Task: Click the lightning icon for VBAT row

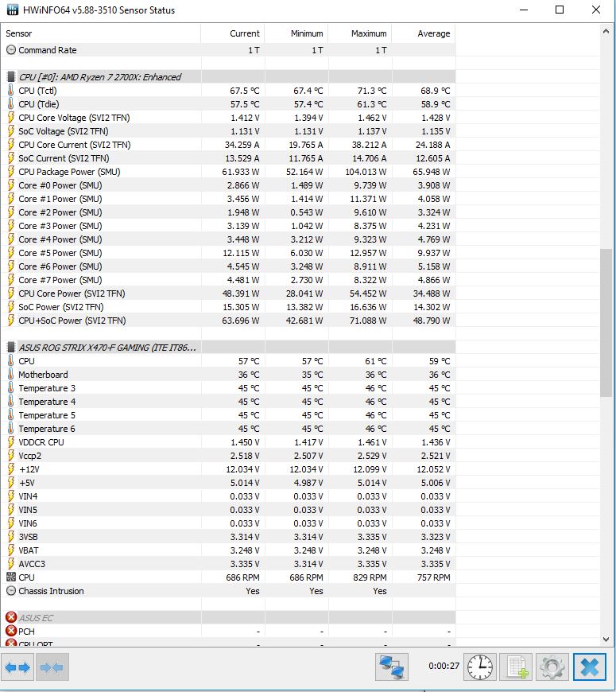Action: click(11, 550)
